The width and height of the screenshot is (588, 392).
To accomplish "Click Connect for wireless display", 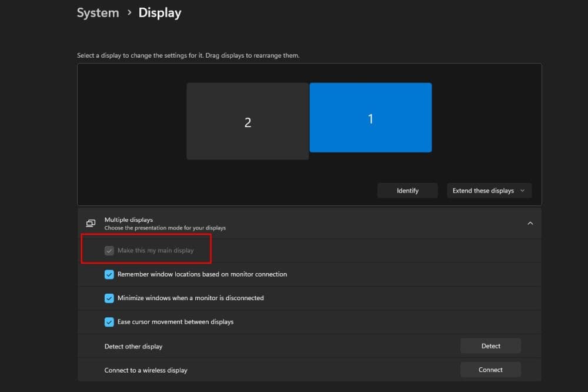I will [490, 370].
